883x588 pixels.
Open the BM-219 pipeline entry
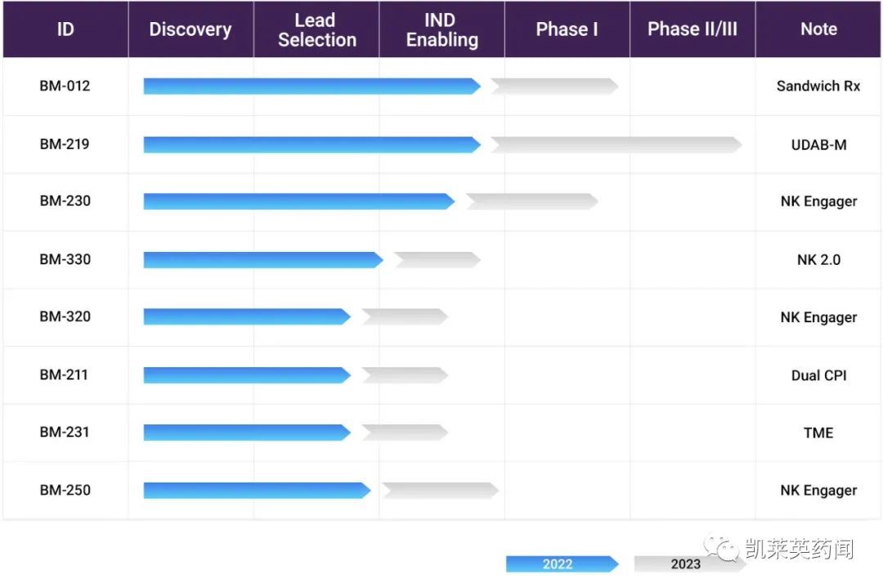(x=65, y=144)
